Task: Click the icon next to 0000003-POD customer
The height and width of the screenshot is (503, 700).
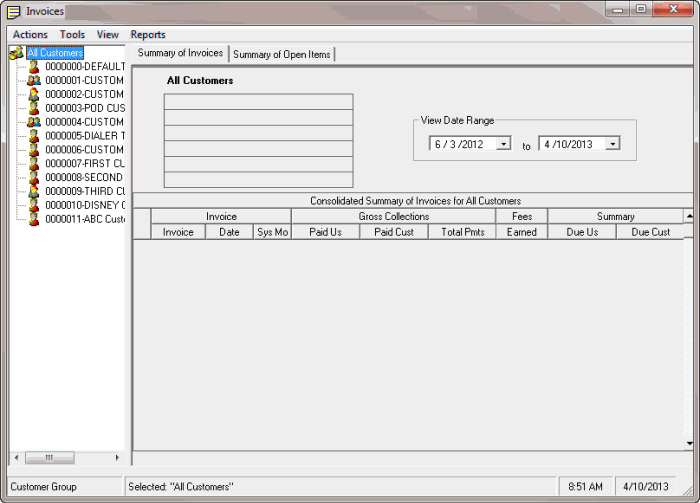Action: pos(34,108)
